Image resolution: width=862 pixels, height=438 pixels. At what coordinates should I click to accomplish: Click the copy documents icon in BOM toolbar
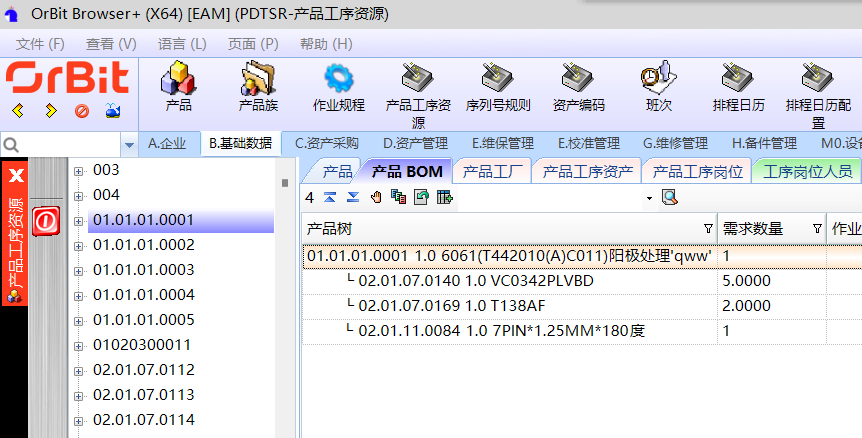tap(399, 197)
